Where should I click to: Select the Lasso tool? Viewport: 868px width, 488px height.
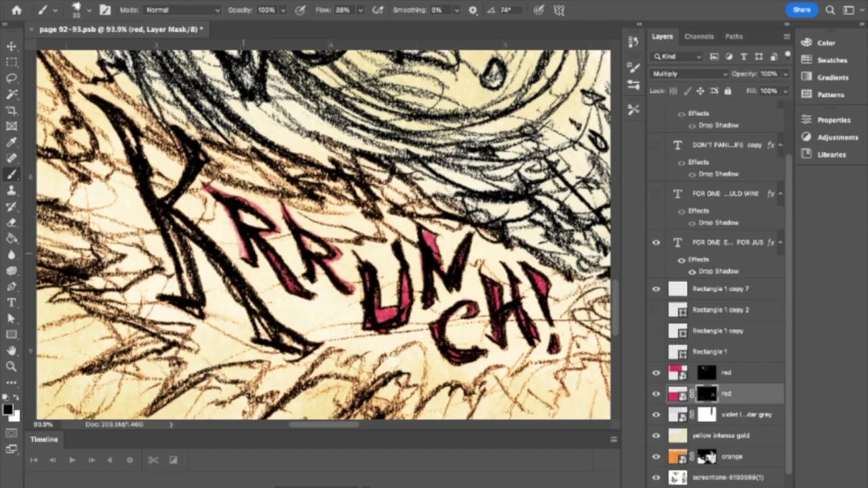pos(12,78)
